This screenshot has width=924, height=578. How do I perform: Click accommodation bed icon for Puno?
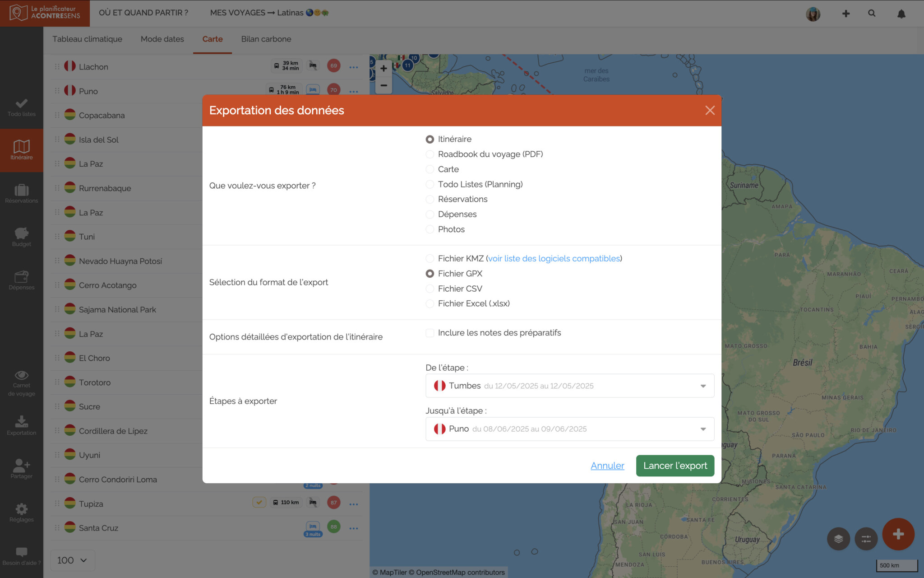coord(313,89)
